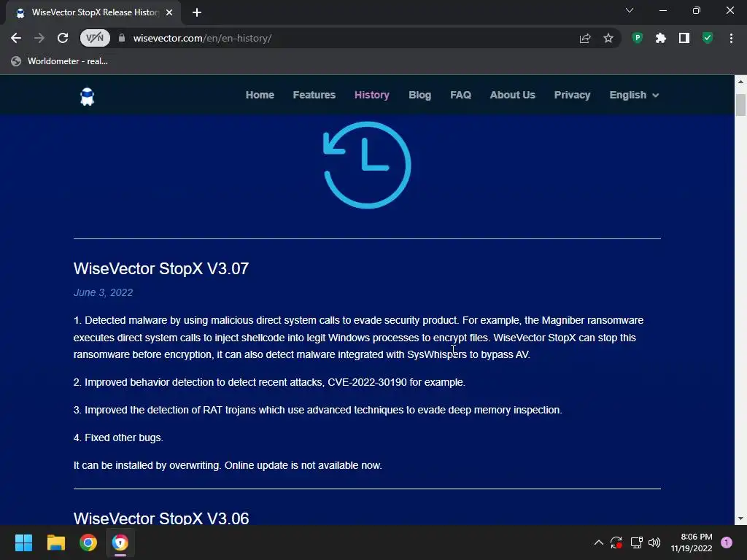
Task: Click the June 3, 2022 date
Action: coord(103,292)
